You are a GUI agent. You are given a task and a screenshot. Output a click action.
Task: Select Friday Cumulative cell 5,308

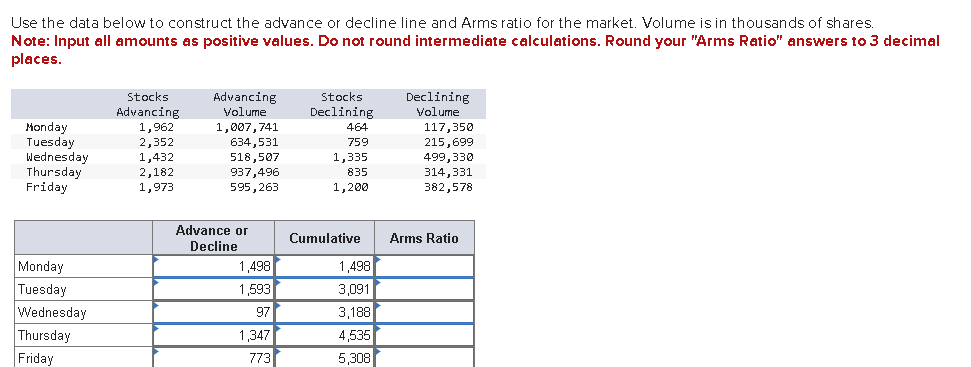tap(324, 357)
